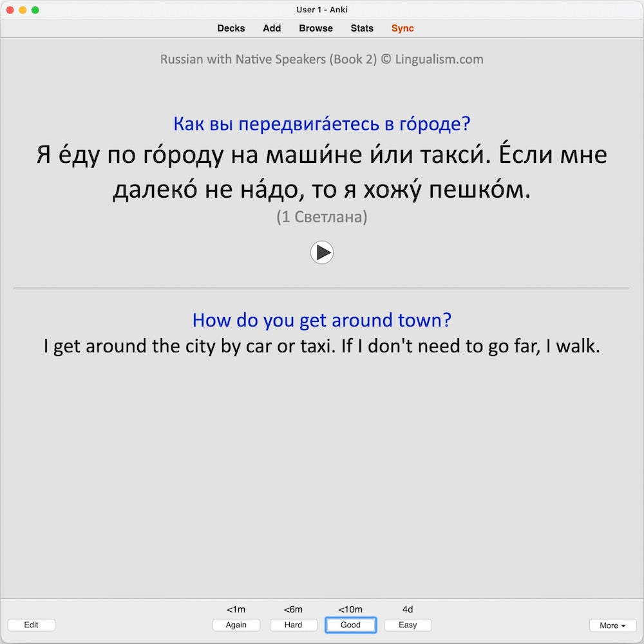Click 'How do you get around town?' text

tap(322, 320)
